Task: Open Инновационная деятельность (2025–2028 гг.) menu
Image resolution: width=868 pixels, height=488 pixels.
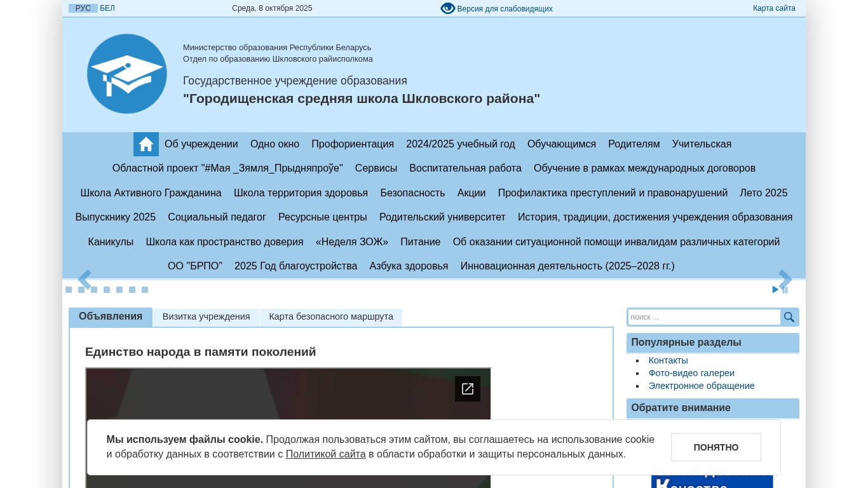Action: [567, 266]
